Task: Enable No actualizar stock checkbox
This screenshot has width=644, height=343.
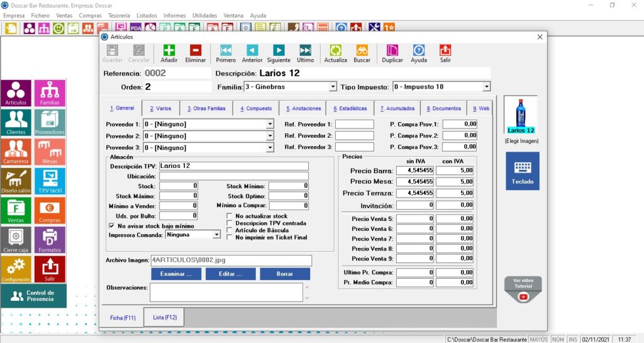Action: coord(230,216)
